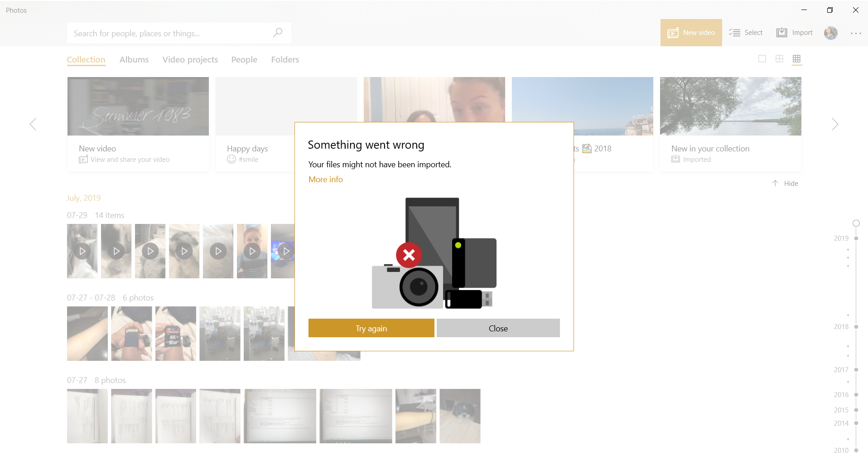Go to the People tab
This screenshot has height=456, width=868.
[244, 59]
